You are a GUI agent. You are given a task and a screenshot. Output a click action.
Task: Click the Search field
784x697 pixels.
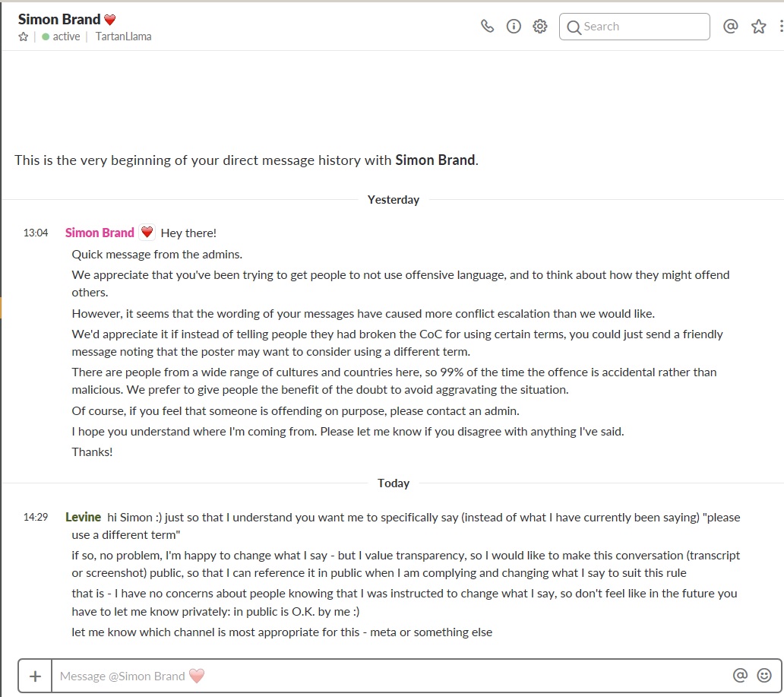pos(634,27)
